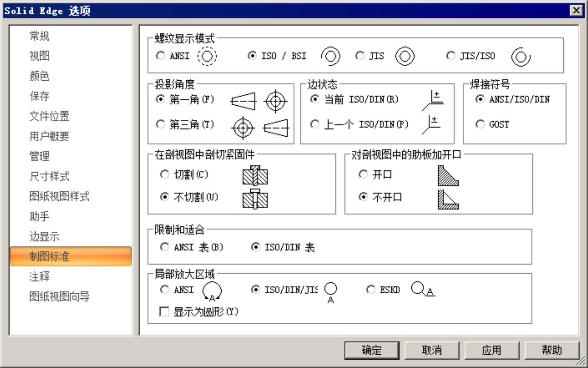Select 开口 rib hatching option
The height and width of the screenshot is (368, 588).
[x=363, y=174]
